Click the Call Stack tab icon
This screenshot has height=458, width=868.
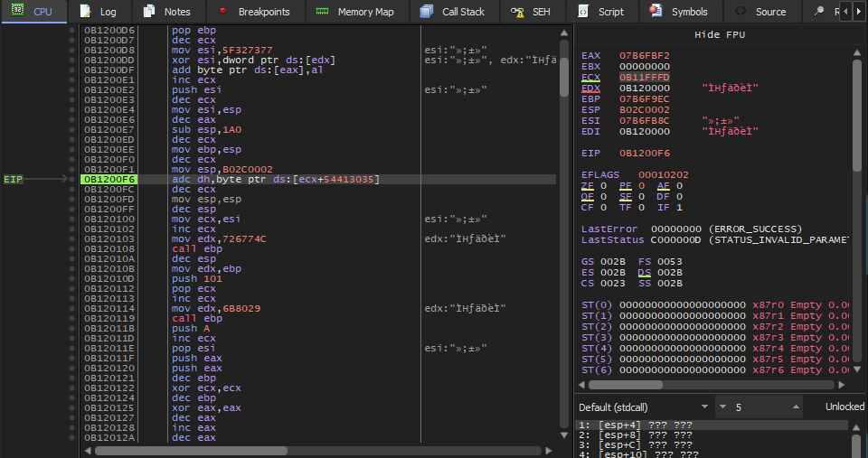427,12
